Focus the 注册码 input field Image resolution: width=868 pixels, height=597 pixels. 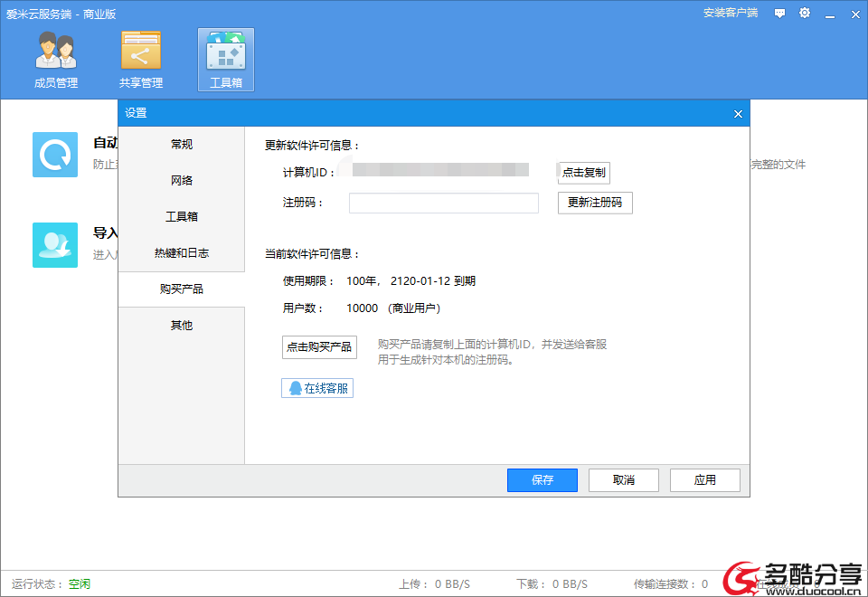tap(444, 203)
